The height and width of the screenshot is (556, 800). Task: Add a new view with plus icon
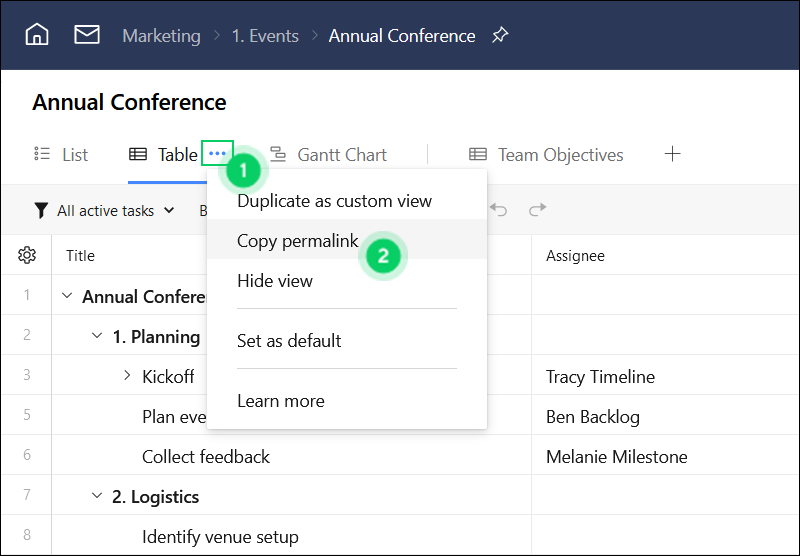coord(672,154)
